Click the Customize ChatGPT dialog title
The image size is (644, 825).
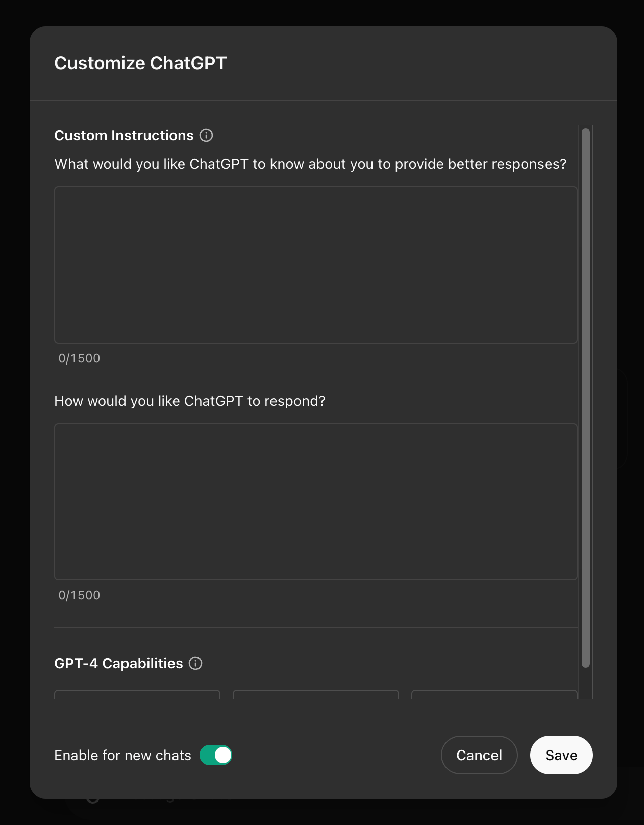(x=140, y=63)
